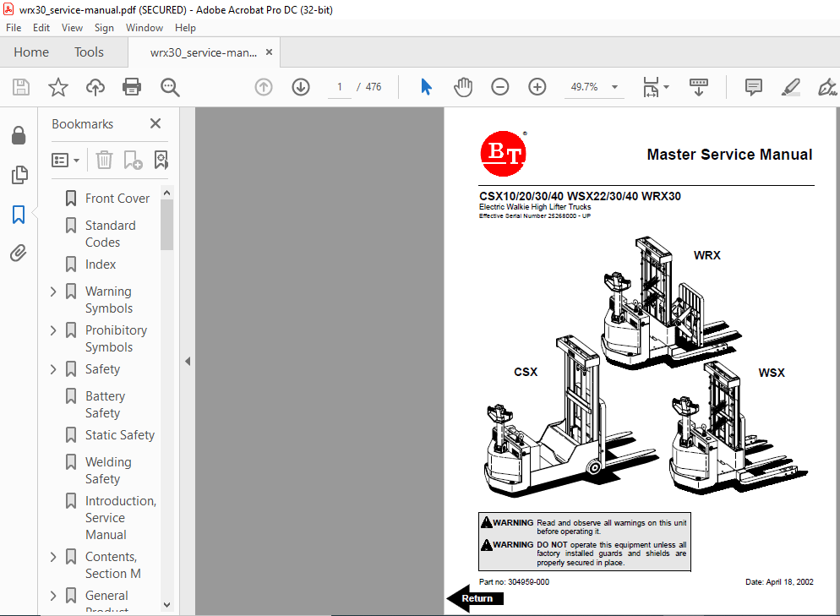The height and width of the screenshot is (616, 840).
Task: Print the document
Action: pos(132,87)
